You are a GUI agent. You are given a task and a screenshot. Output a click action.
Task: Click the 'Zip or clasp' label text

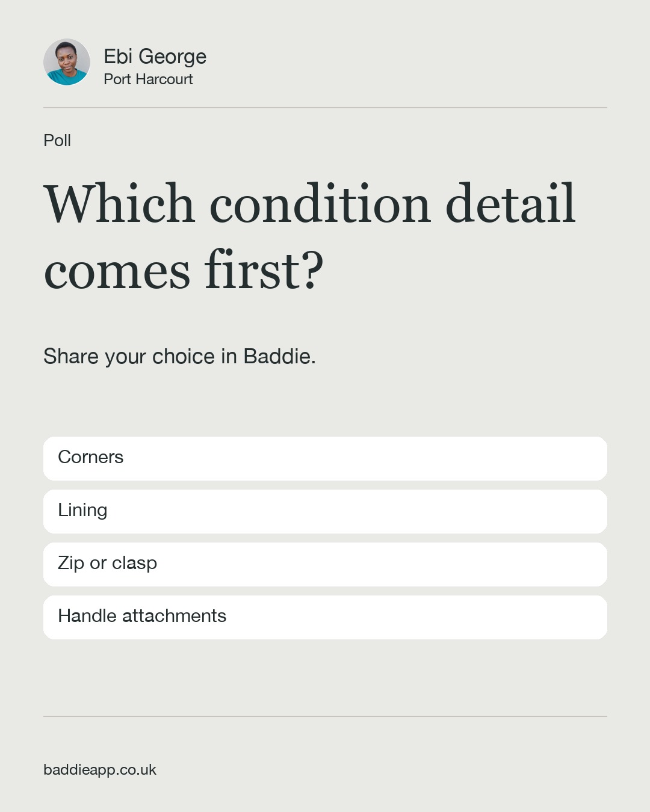[107, 564]
